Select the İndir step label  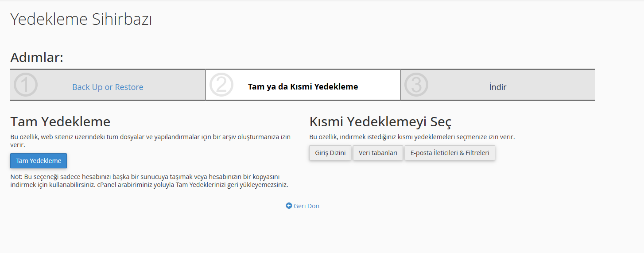click(498, 87)
